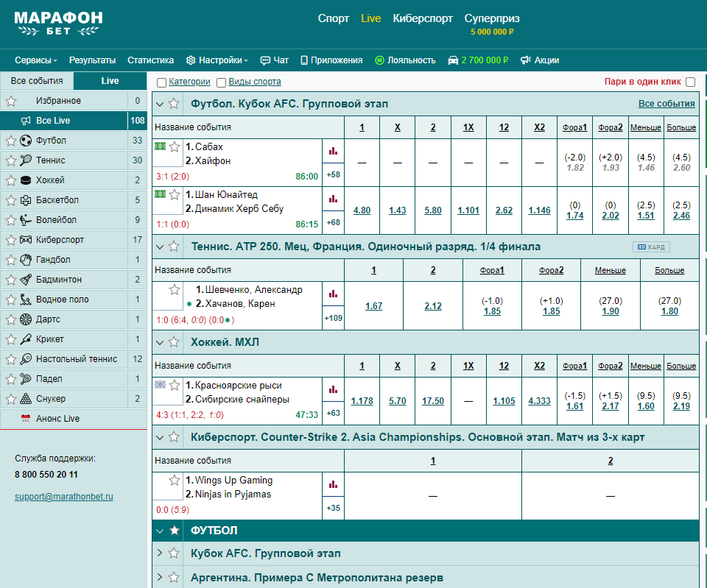Open the Чат menu item

[x=275, y=60]
